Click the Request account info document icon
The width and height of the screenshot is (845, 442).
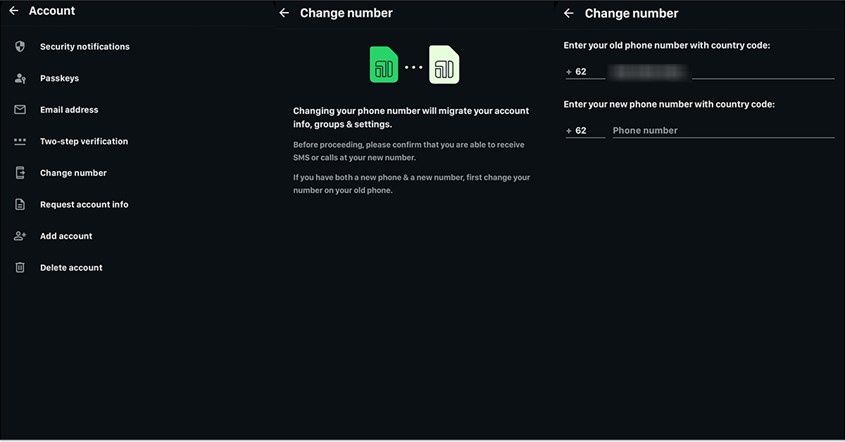point(20,205)
